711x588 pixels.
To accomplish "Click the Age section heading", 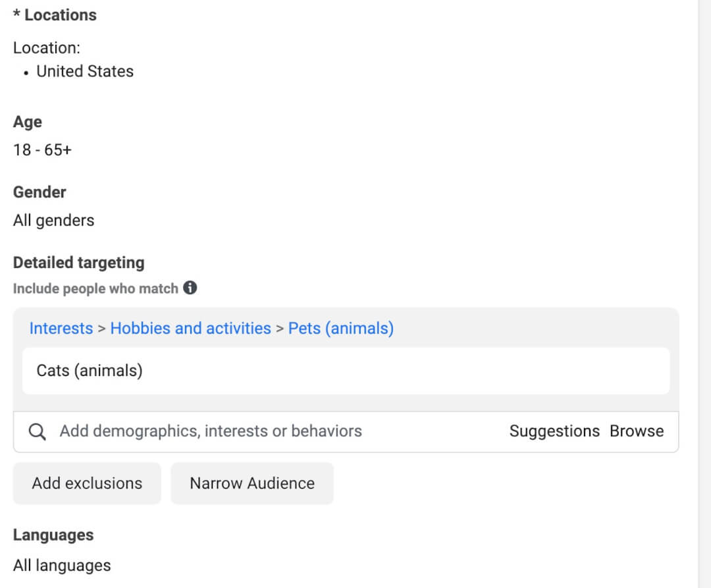I will click(x=27, y=121).
